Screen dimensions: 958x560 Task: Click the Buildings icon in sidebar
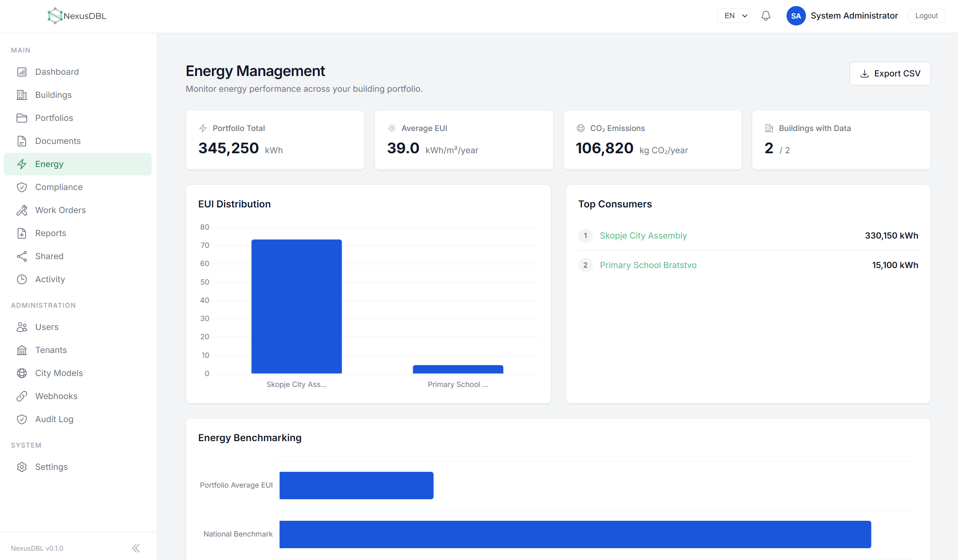click(22, 95)
